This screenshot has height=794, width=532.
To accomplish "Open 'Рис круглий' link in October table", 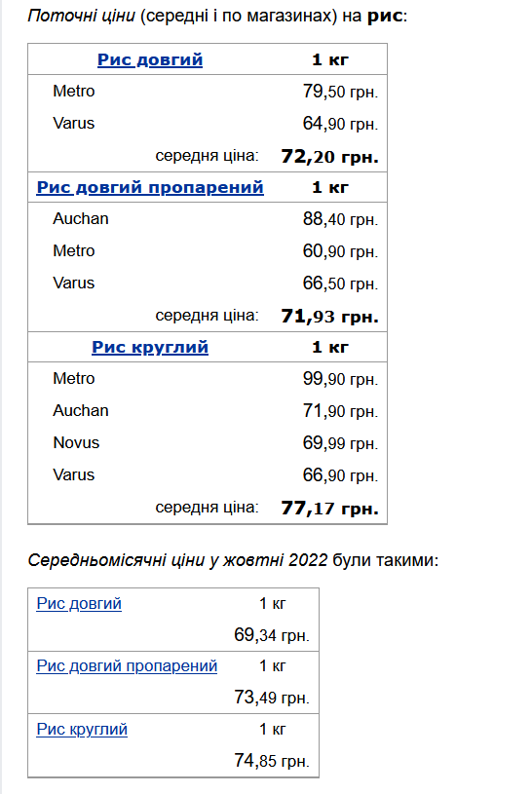I will pos(82,729).
